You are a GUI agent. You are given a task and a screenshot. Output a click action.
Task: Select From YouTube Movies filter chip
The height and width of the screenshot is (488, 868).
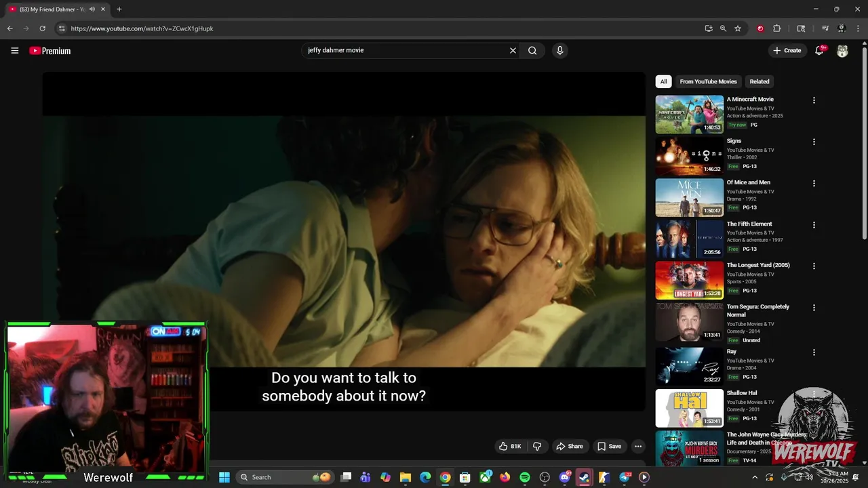tap(708, 81)
